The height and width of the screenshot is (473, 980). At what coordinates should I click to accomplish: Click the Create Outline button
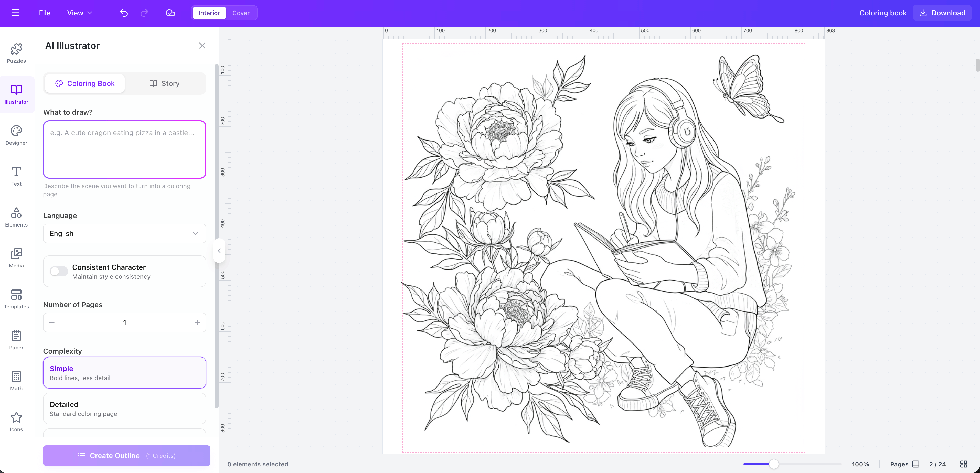tap(126, 455)
